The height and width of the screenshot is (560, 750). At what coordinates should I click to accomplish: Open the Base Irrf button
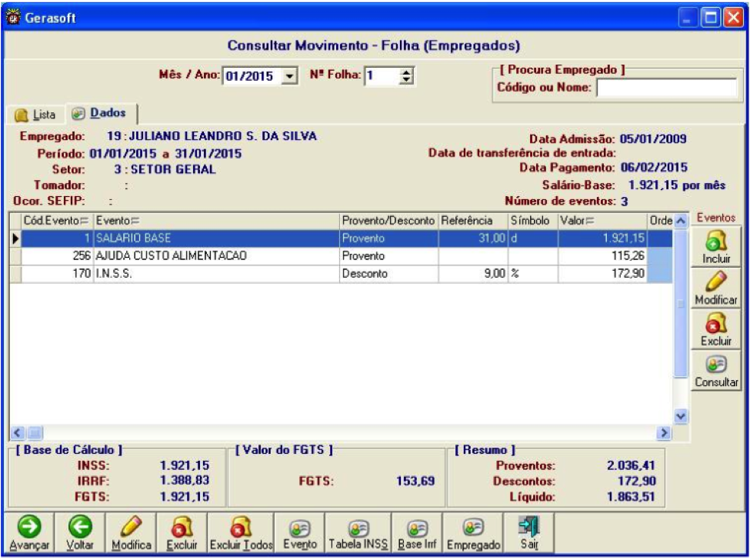click(x=417, y=533)
